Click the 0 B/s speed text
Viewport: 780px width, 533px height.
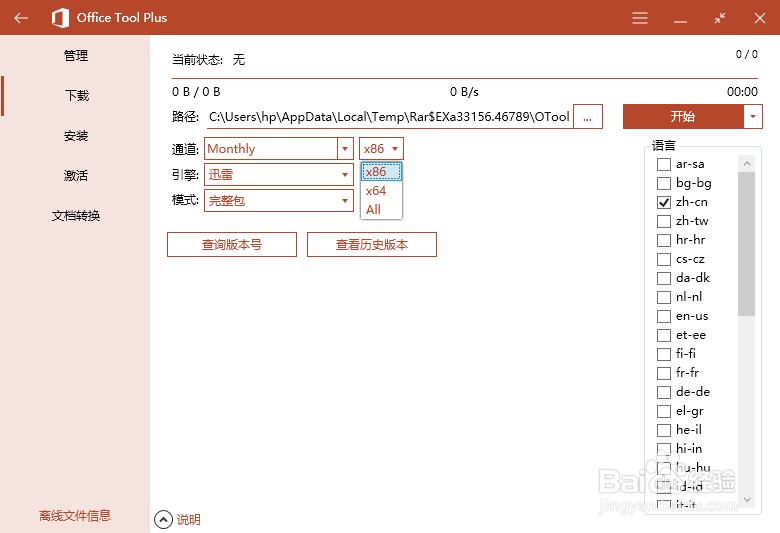point(464,92)
